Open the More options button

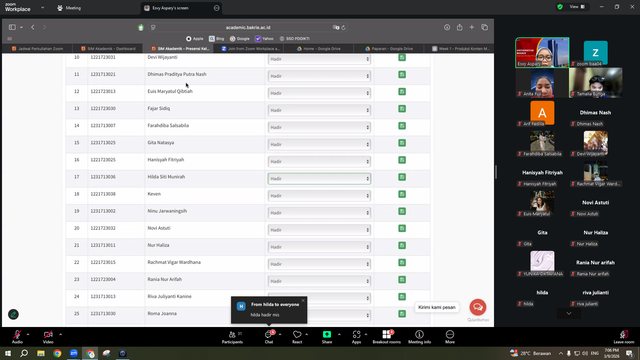(x=450, y=337)
